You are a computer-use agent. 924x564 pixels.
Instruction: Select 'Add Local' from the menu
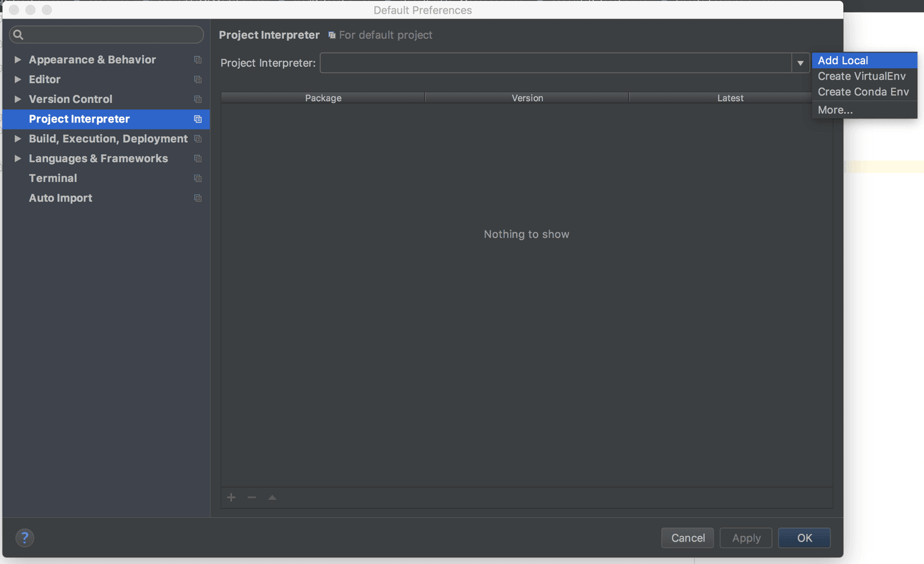pos(843,60)
